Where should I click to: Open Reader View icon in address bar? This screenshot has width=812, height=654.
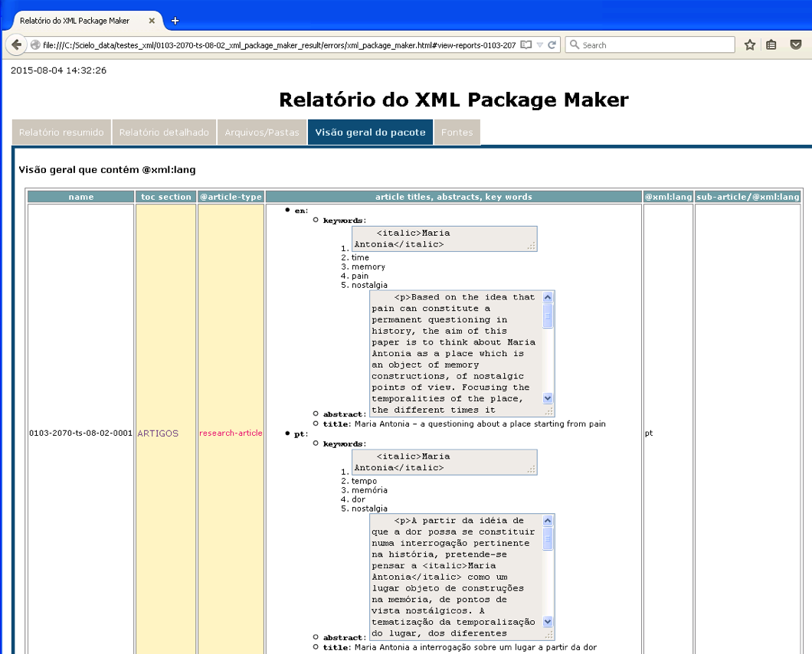coord(526,45)
